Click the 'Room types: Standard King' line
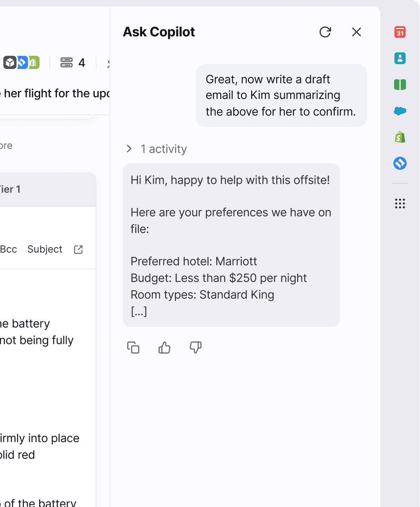 click(x=202, y=295)
